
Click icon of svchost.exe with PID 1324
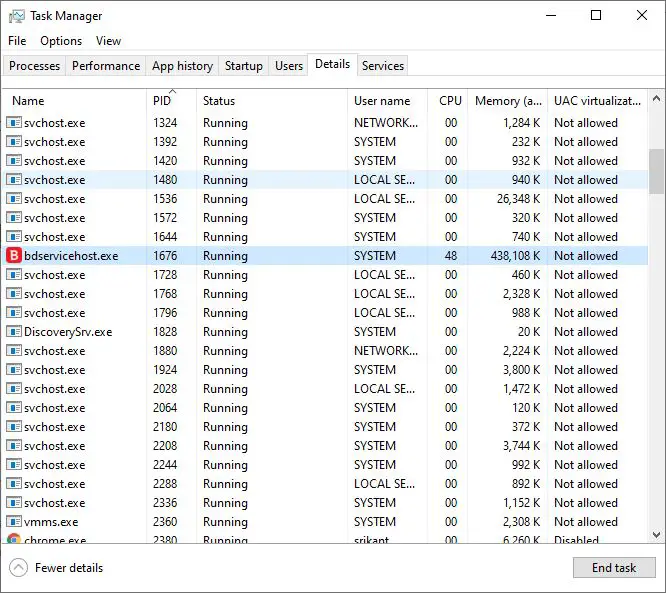[x=14, y=123]
